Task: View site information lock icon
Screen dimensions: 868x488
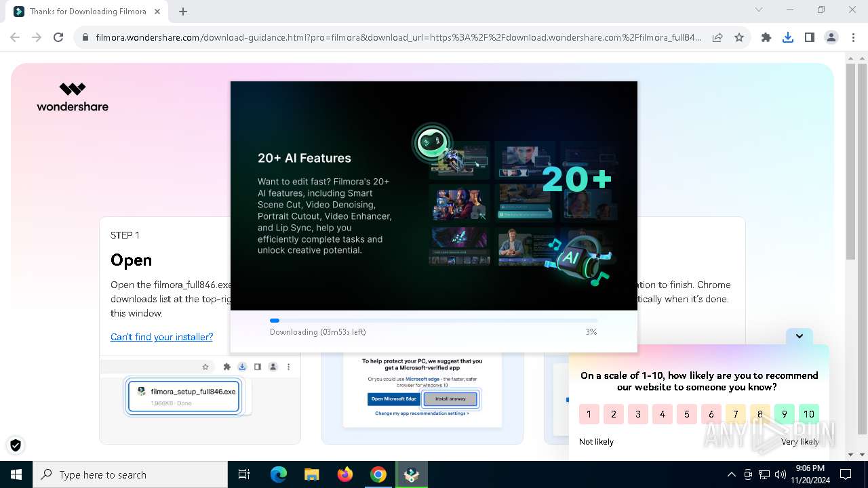Action: [x=85, y=38]
